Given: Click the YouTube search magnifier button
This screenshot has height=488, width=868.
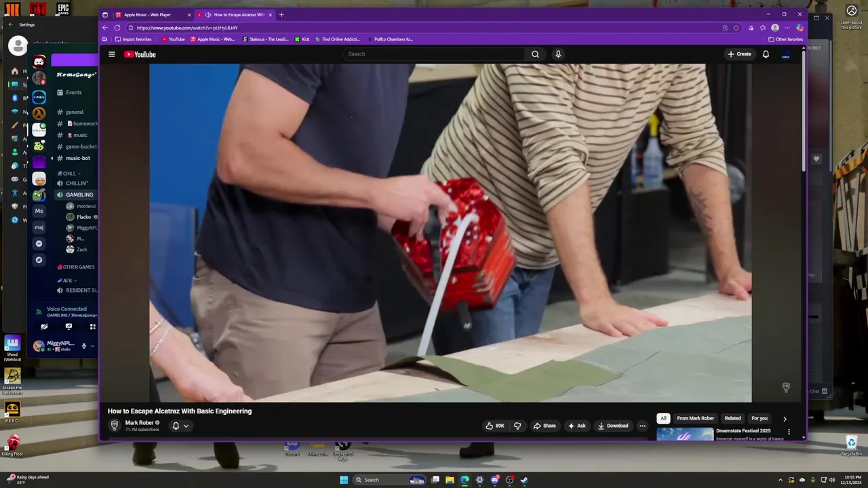Looking at the screenshot, I should 535,54.
